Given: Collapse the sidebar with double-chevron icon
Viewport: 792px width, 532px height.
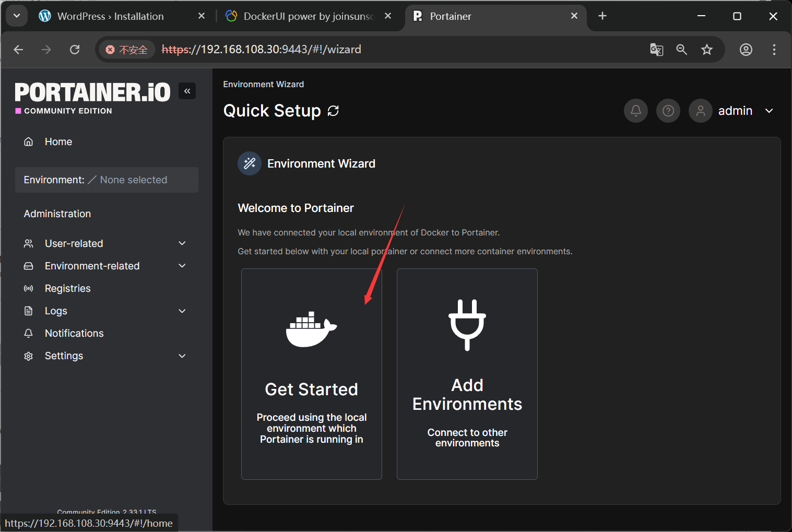Looking at the screenshot, I should pos(187,91).
